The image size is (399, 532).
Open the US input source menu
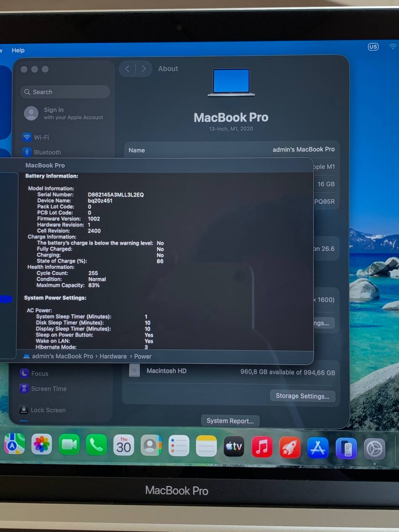point(373,47)
